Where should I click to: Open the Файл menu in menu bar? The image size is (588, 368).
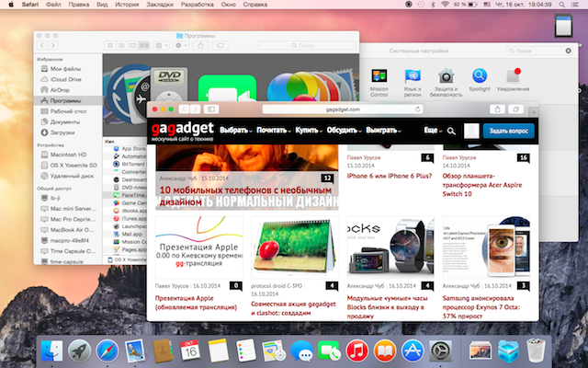(53, 5)
